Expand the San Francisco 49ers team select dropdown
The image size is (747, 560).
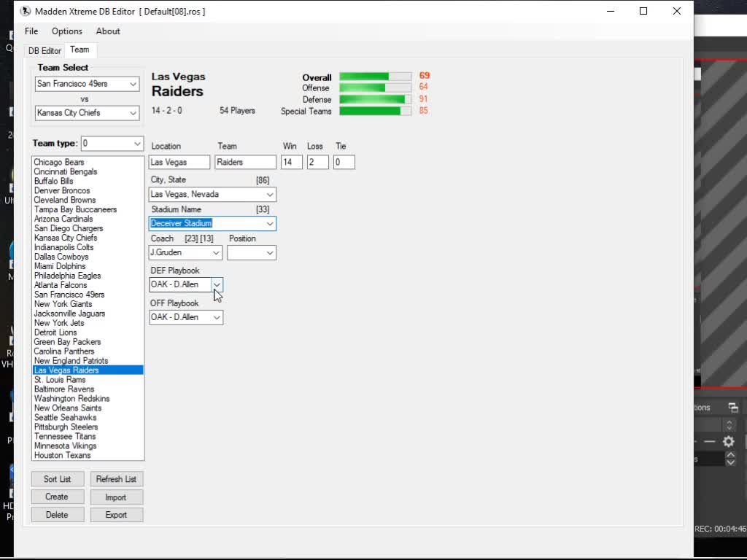pyautogui.click(x=133, y=85)
